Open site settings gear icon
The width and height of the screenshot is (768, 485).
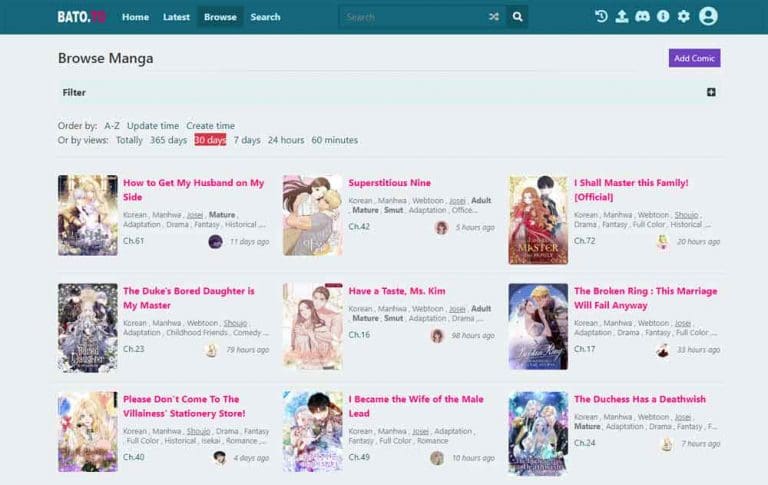pyautogui.click(x=684, y=16)
